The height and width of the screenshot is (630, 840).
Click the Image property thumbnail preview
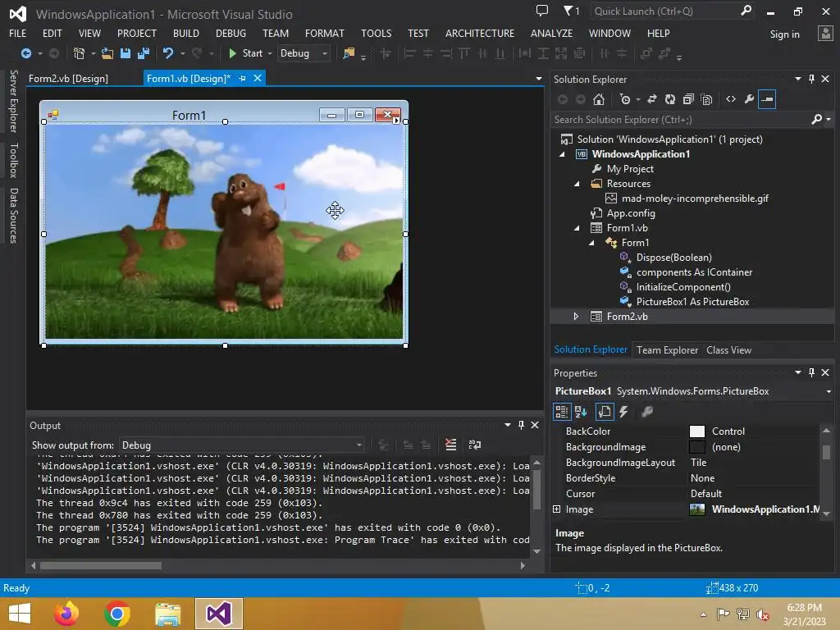point(697,509)
